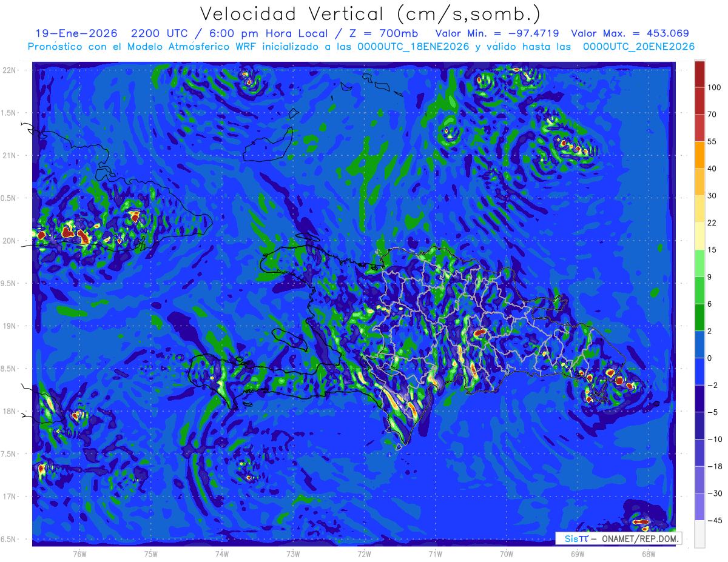Click 'Valor Min. = -97.4719' text

[497, 33]
